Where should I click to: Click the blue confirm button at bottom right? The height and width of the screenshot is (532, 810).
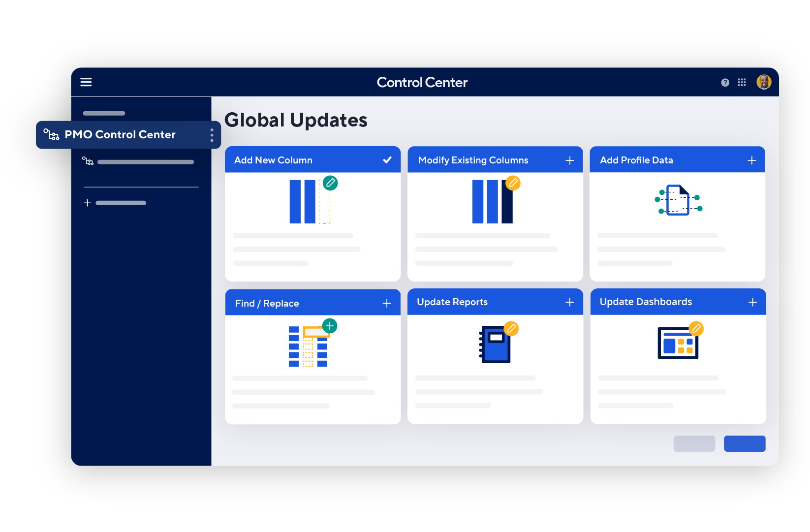pyautogui.click(x=744, y=443)
